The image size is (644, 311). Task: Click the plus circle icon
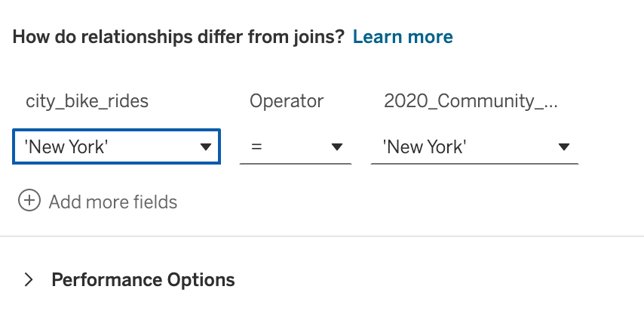click(x=29, y=202)
